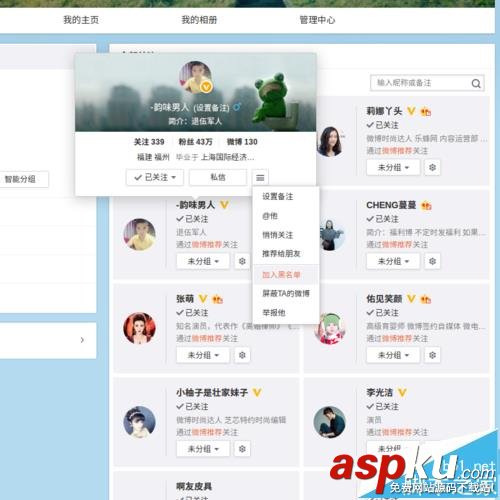Expand 未分组 dropdown for 张萌

(203, 355)
